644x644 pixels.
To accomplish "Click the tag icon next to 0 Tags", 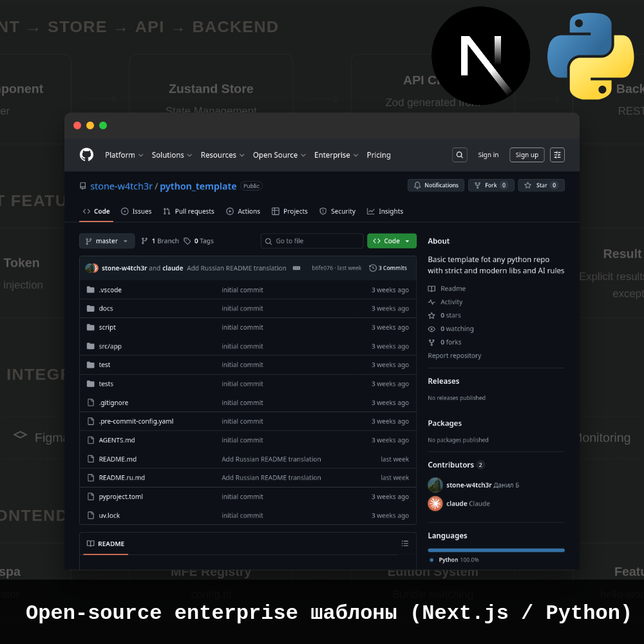I will (187, 241).
